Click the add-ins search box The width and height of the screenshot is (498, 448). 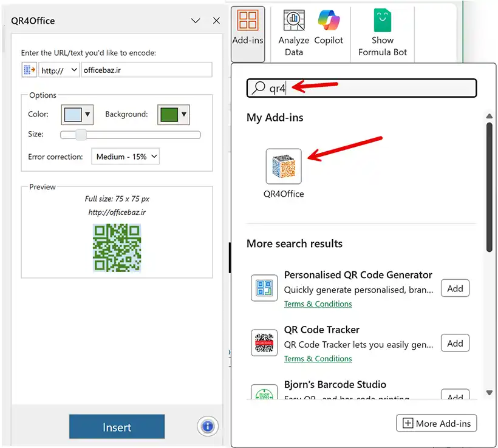pos(362,88)
